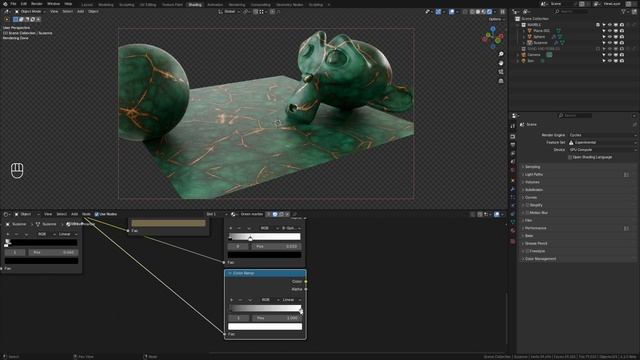Select rendered viewport shading icon
The width and height of the screenshot is (640, 360).
[x=489, y=12]
